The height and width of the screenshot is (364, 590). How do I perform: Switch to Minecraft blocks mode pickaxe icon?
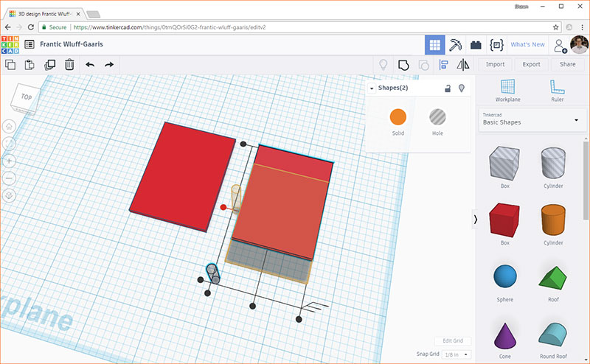point(456,44)
